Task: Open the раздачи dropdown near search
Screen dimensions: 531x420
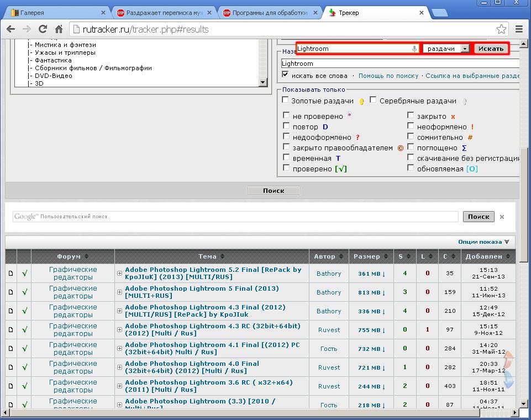Action: coord(446,49)
